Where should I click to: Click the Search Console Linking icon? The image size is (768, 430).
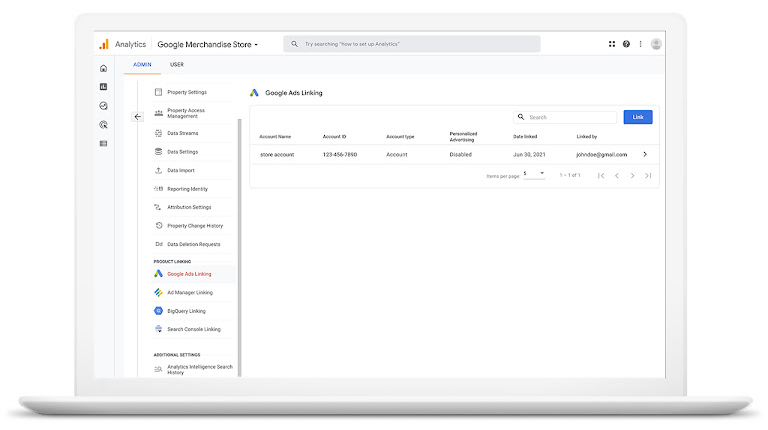pos(158,329)
